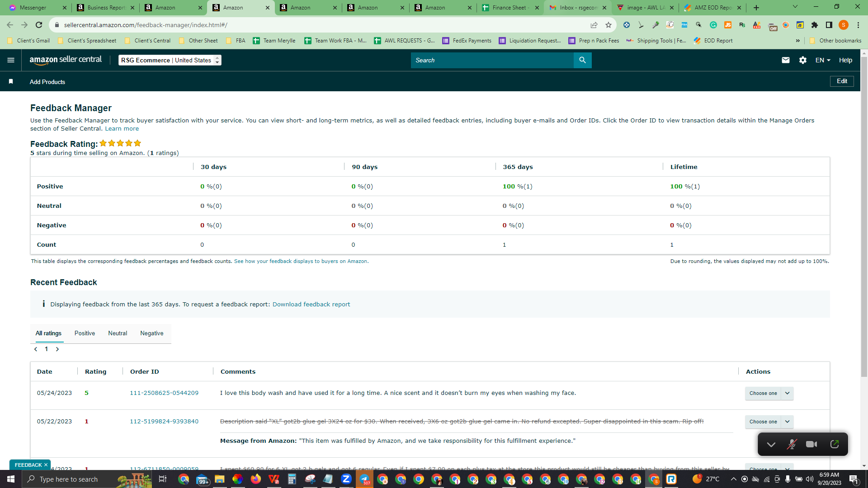Open Telegram from the taskbar
Image resolution: width=868 pixels, height=488 pixels.
pos(364,479)
